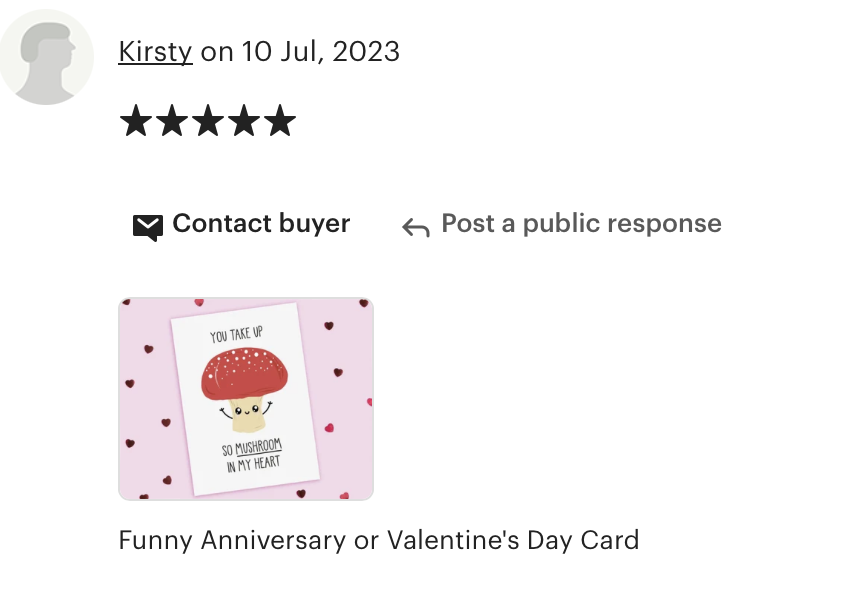Image resolution: width=862 pixels, height=612 pixels.
Task: Click the second rating star
Action: 172,120
